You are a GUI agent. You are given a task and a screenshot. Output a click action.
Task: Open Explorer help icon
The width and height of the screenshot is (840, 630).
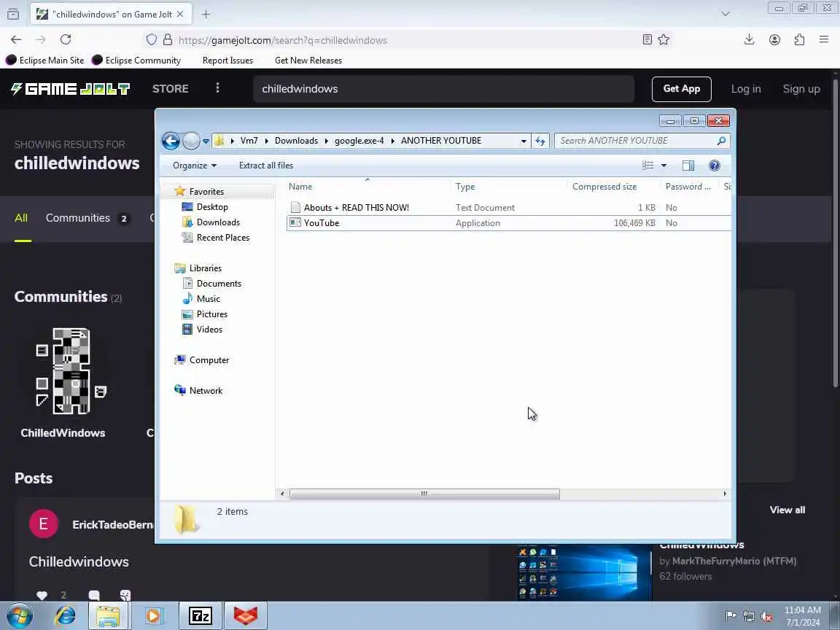click(x=714, y=166)
